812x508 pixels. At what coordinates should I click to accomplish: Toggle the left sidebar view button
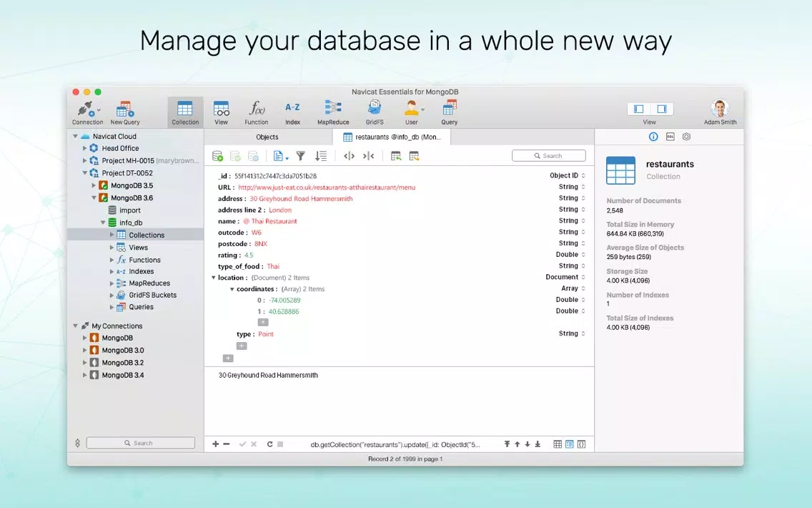coord(638,109)
